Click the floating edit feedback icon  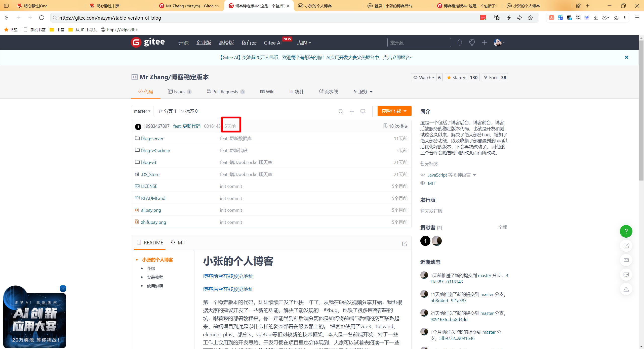click(x=626, y=246)
